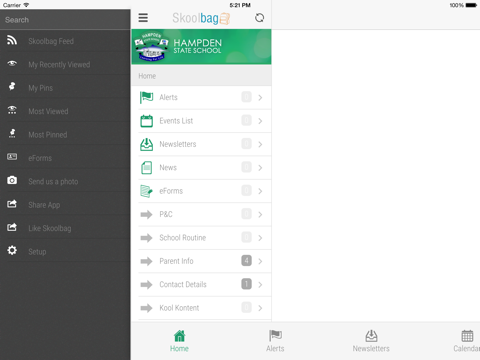Screen dimensions: 480x360
Task: Open Setup gear icon
Action: pos(12,250)
